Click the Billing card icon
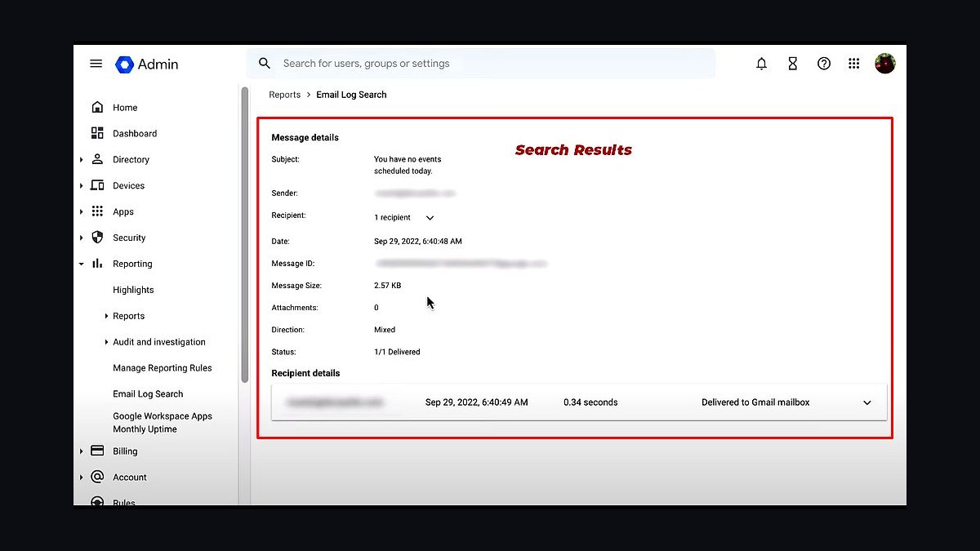 coord(97,451)
